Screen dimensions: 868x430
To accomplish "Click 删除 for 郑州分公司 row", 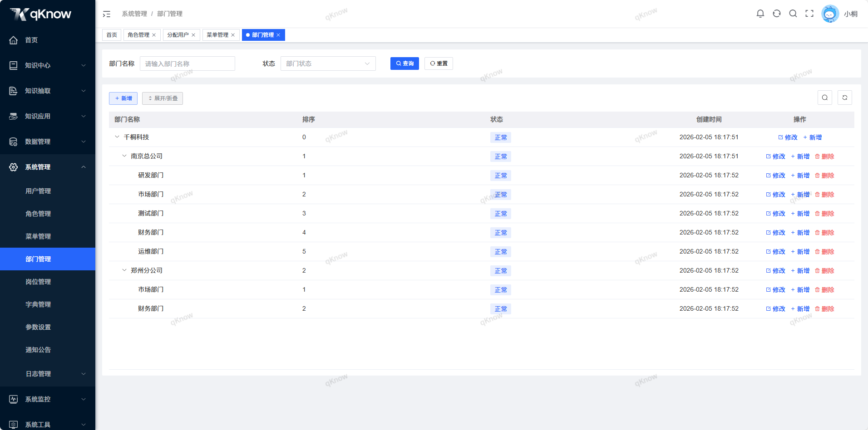I will (824, 271).
